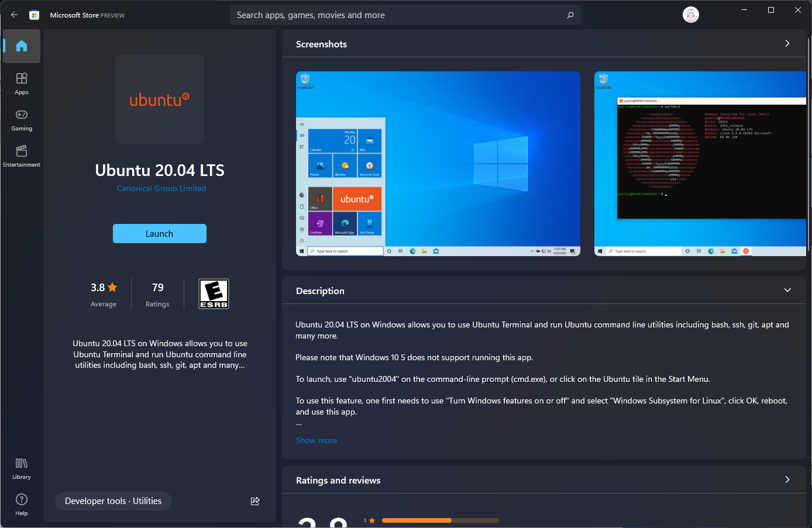This screenshot has height=528, width=812.
Task: Click the Description section heading
Action: pos(320,291)
